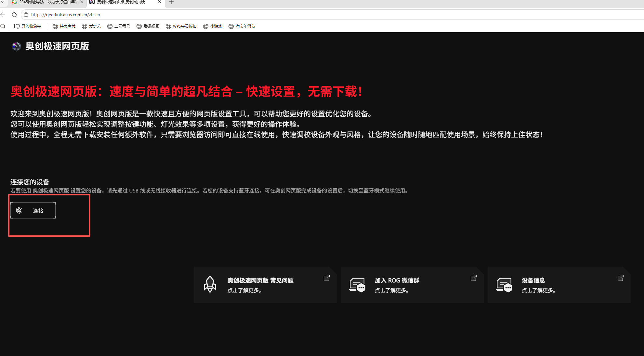Image resolution: width=644 pixels, height=356 pixels.
Task: Close the 奥创极速网页版 tab
Action: pos(160,2)
